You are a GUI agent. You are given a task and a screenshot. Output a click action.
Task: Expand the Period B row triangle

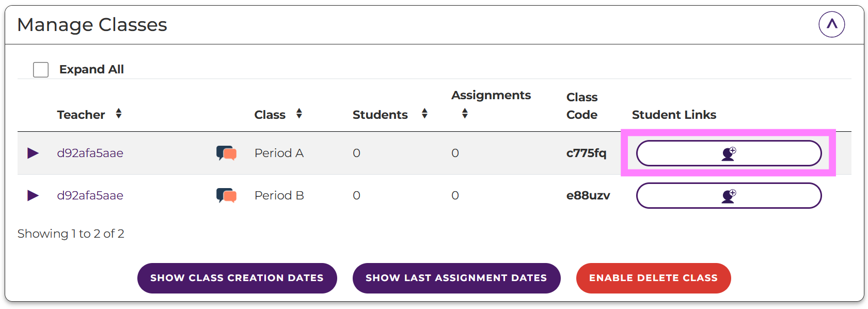[x=33, y=195]
